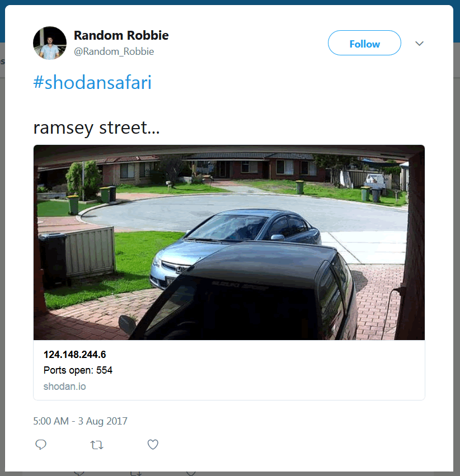Viewport: 460px width, 476px height.
Task: Open Random Robbie's profile avatar
Action: [50, 43]
